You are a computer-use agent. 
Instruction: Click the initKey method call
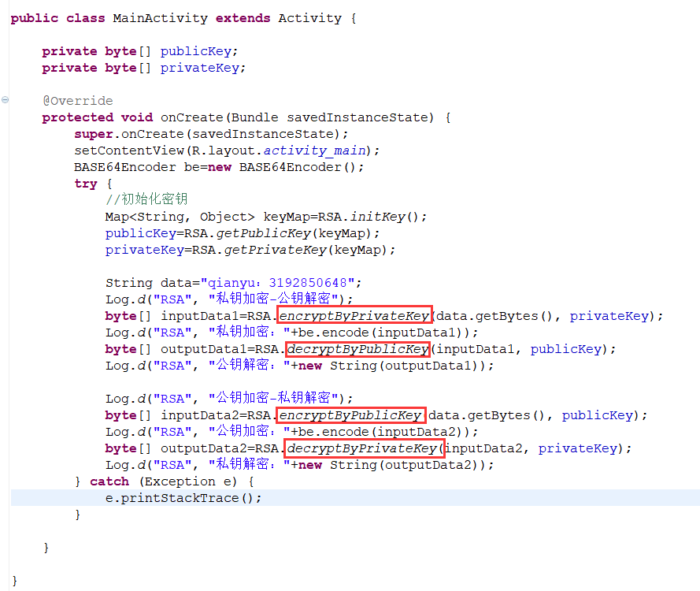click(x=377, y=217)
